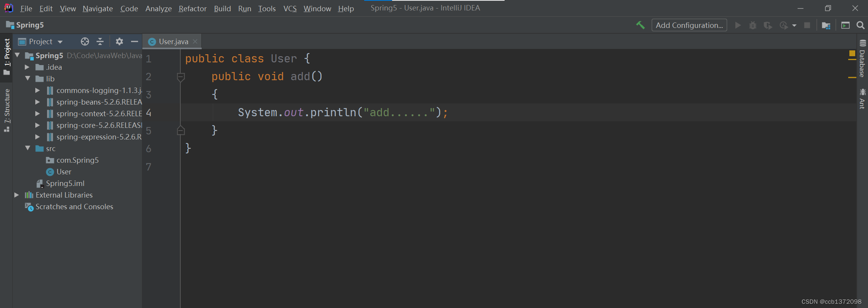Image resolution: width=868 pixels, height=308 pixels.
Task: Open Search Everywhere magnifier icon
Action: (x=860, y=25)
